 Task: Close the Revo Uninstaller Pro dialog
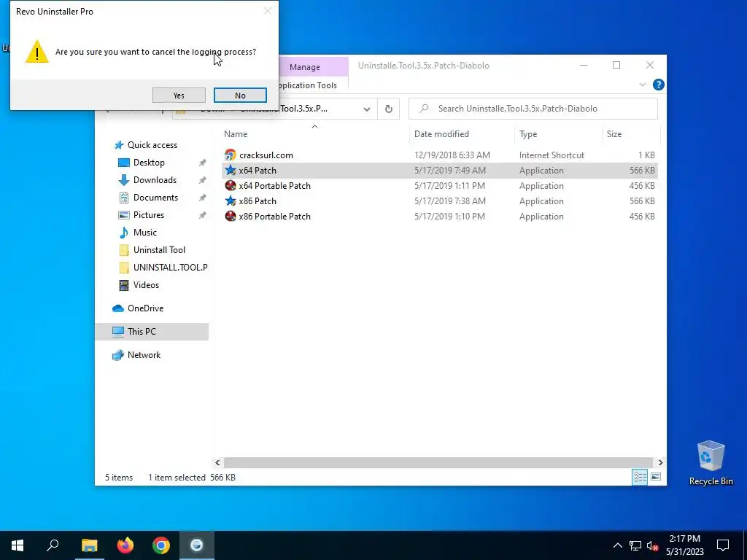click(x=268, y=11)
